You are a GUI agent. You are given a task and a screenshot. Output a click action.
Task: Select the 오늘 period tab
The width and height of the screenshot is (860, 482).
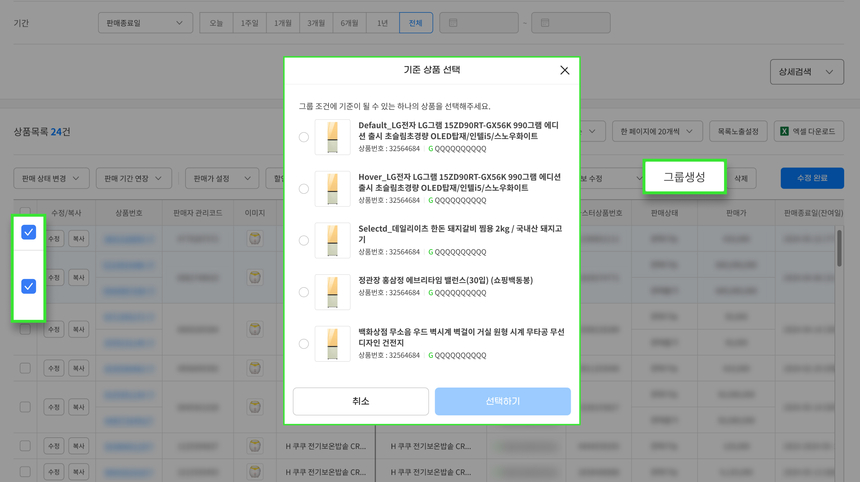tap(216, 23)
